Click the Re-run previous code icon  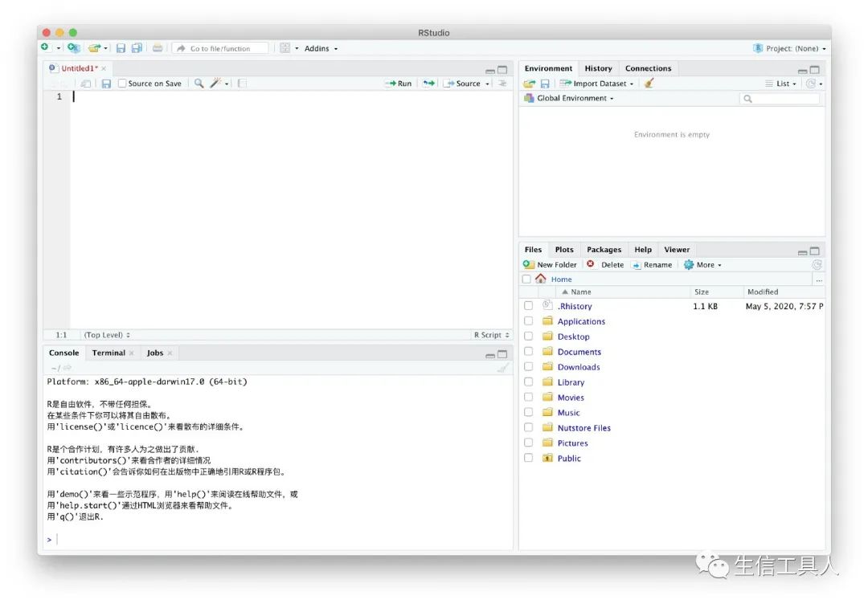[x=428, y=84]
